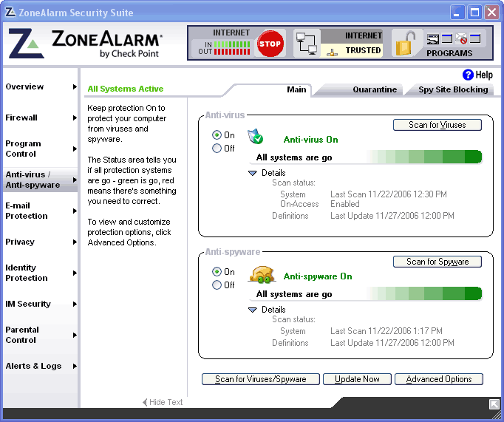
Task: Click the first program icon in Programs panel
Action: [432, 39]
